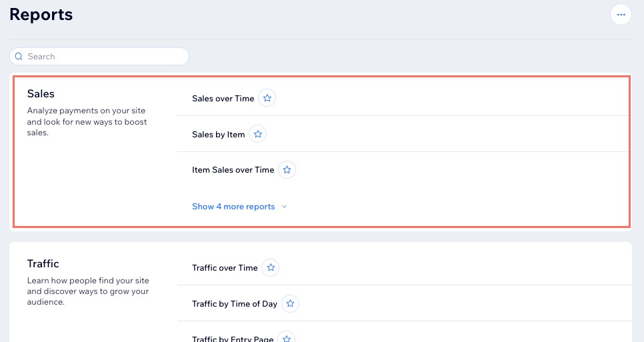Click the Sales section heading
Image resolution: width=644 pixels, height=342 pixels.
point(41,93)
